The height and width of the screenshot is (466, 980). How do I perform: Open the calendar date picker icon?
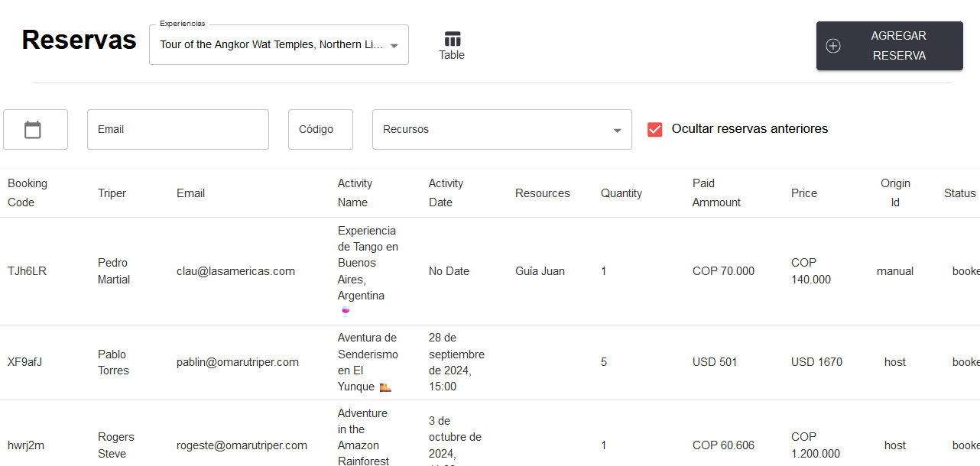[32, 130]
